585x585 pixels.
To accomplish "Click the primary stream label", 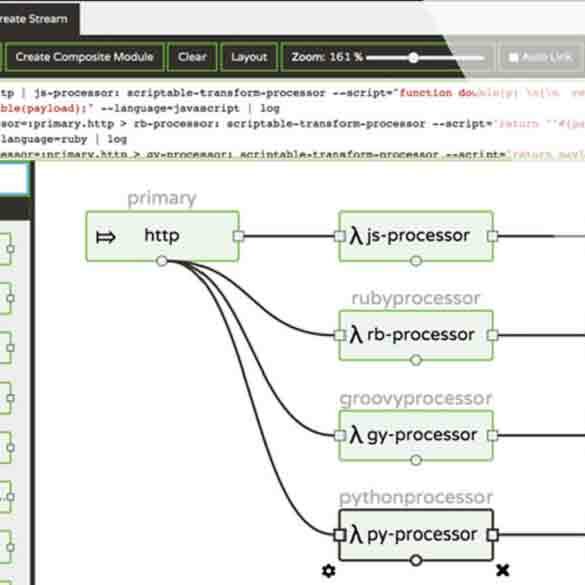I will (x=162, y=198).
